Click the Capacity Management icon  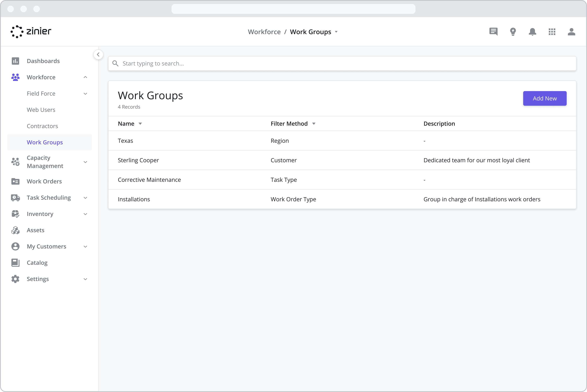(15, 162)
